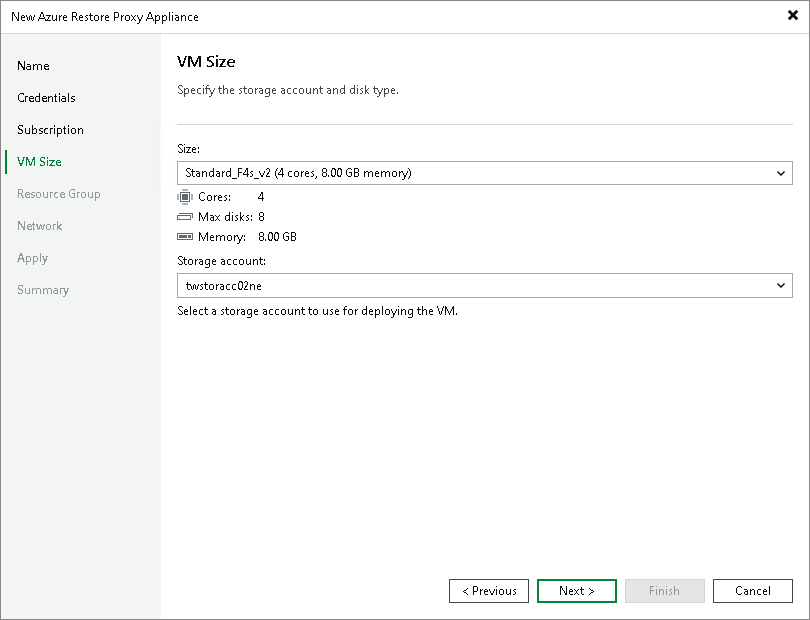Select the VM Size wizard step
Screen dimensions: 810x620
click(39, 162)
